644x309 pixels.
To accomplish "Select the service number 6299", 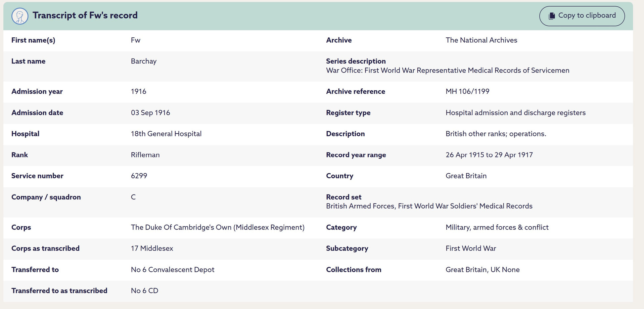I will [x=139, y=176].
